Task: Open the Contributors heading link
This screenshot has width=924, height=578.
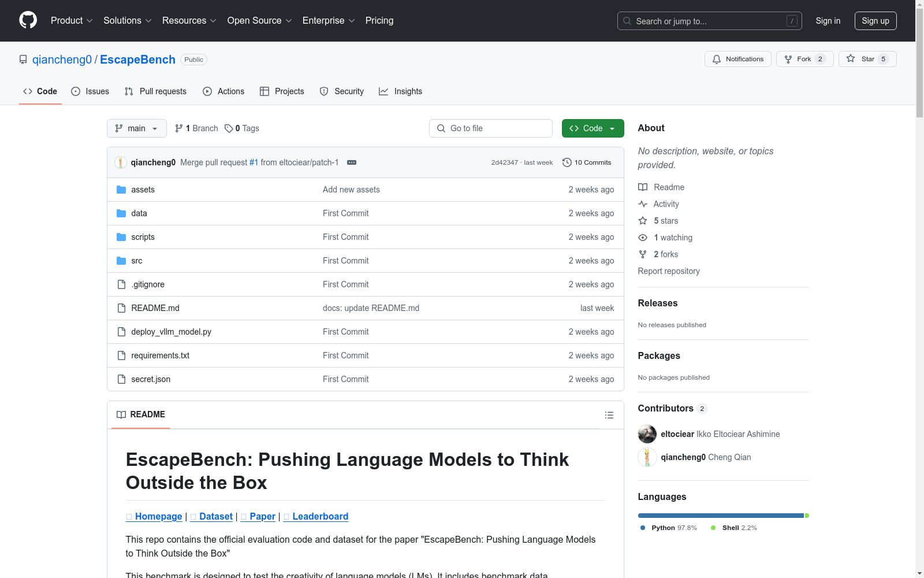Action: pos(673,408)
